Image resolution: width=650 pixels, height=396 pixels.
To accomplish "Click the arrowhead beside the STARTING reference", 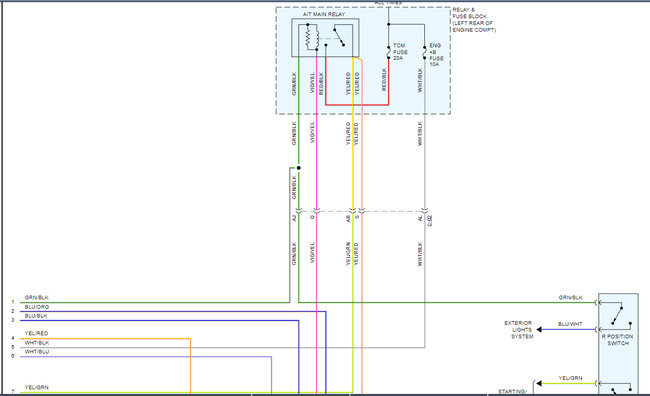I will [x=538, y=384].
